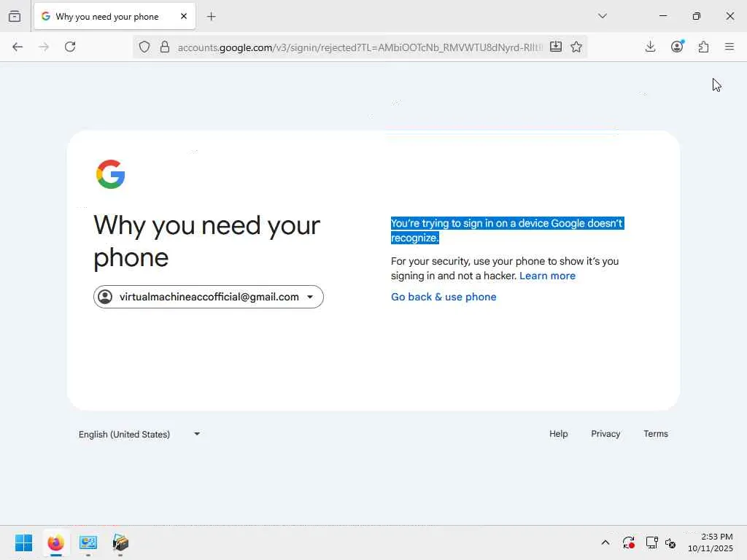Open the clock showing 2:53 PM
Viewport: 747px width, 560px height.
711,542
